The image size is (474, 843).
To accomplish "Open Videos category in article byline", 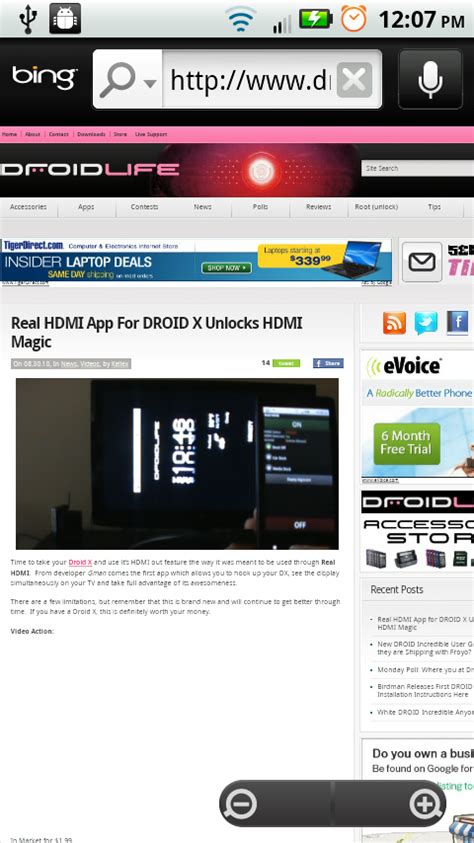I will (90, 364).
